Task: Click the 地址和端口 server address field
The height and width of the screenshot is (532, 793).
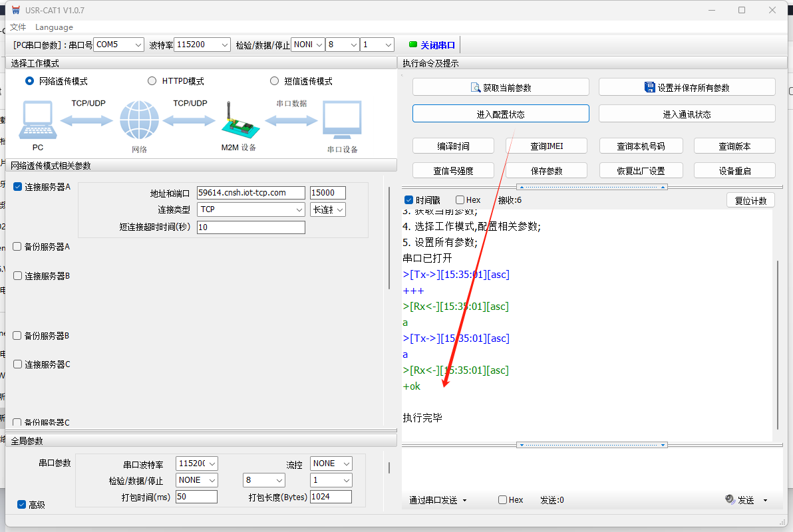Action: 251,193
